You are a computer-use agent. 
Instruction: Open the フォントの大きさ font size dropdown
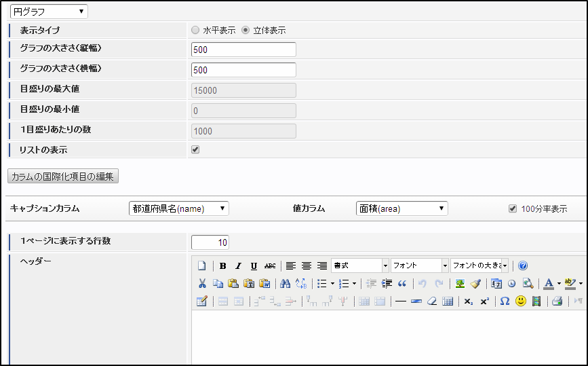(x=479, y=266)
